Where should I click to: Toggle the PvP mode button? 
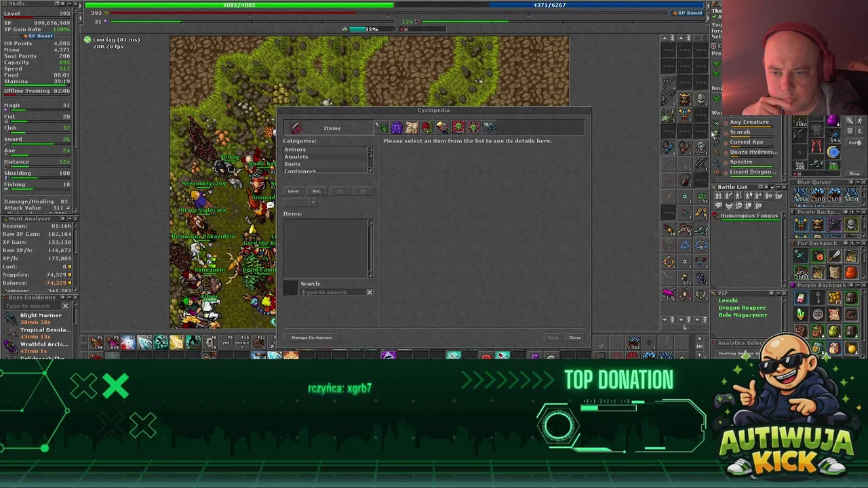coord(855,143)
